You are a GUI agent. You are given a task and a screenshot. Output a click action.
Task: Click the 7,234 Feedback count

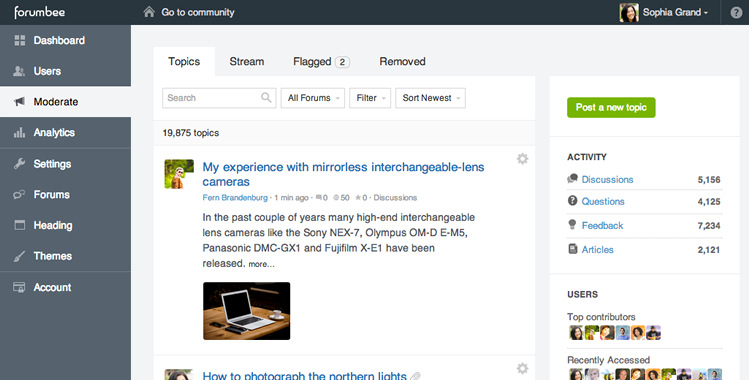point(709,226)
